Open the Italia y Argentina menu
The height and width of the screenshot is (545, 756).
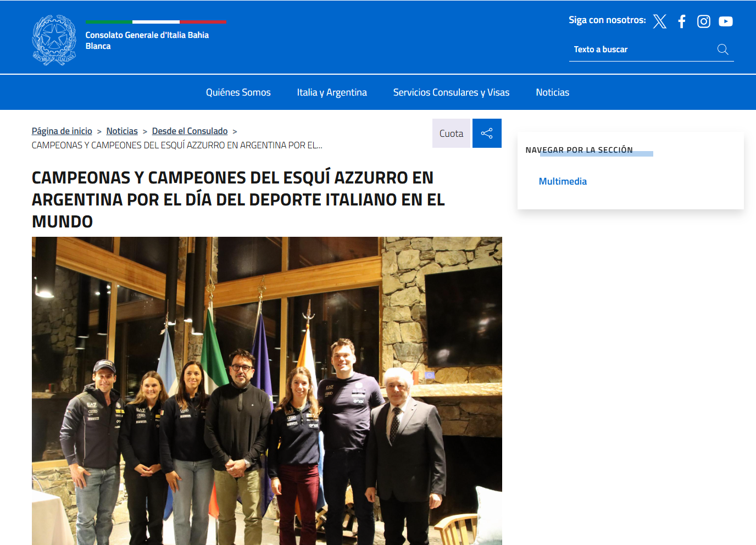(x=332, y=92)
